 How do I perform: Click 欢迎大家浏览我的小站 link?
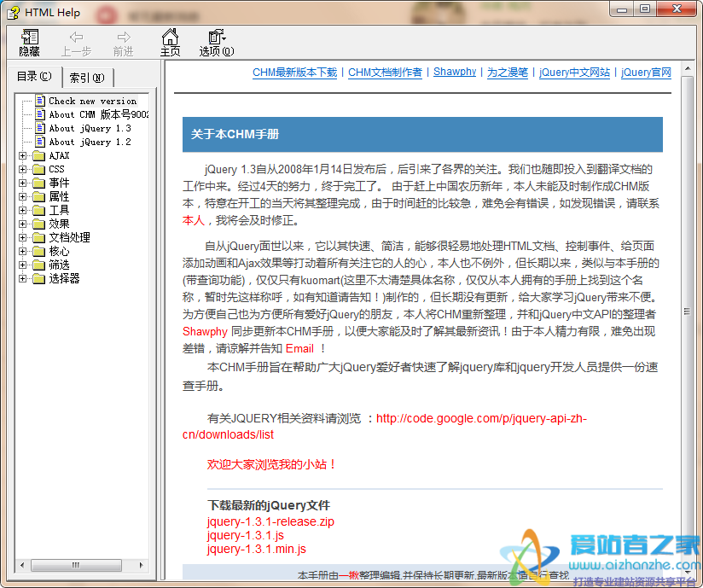click(271, 464)
